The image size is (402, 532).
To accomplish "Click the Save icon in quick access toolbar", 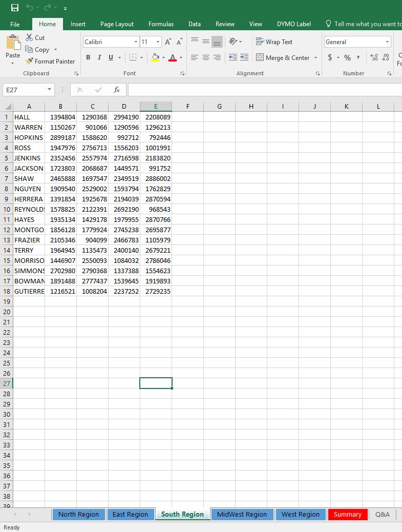I will pyautogui.click(x=14, y=8).
